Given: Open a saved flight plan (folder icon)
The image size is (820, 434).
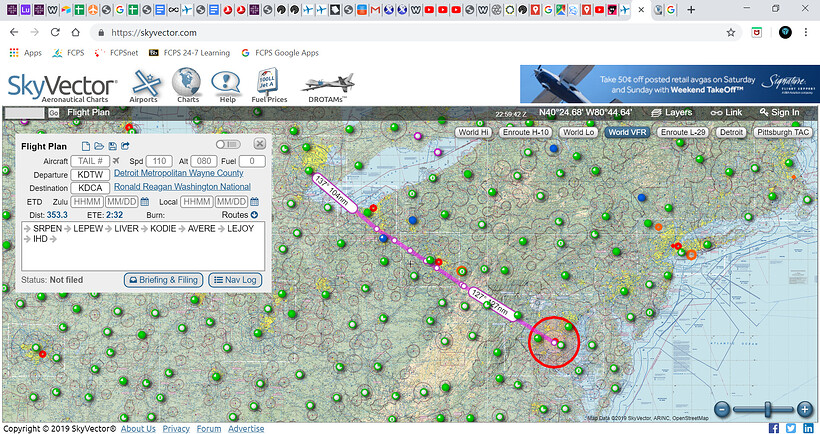Looking at the screenshot, I should (99, 146).
